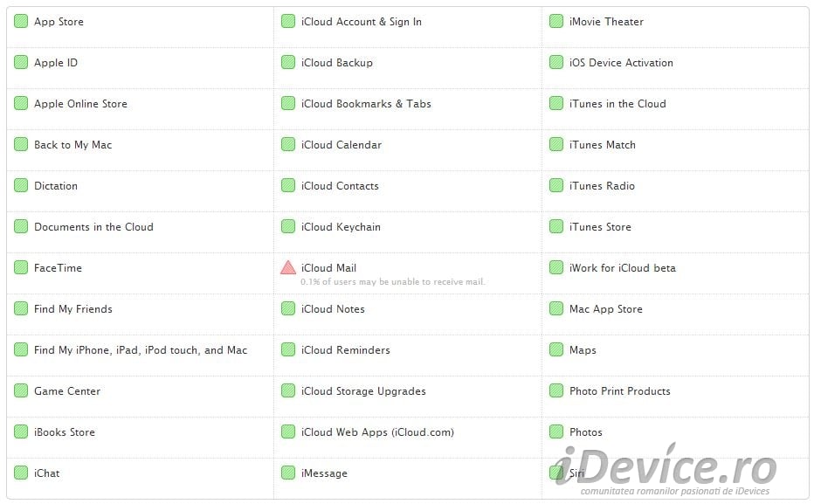The width and height of the screenshot is (814, 504).
Task: Click the status icon for iOS Device Activation
Action: coord(556,62)
